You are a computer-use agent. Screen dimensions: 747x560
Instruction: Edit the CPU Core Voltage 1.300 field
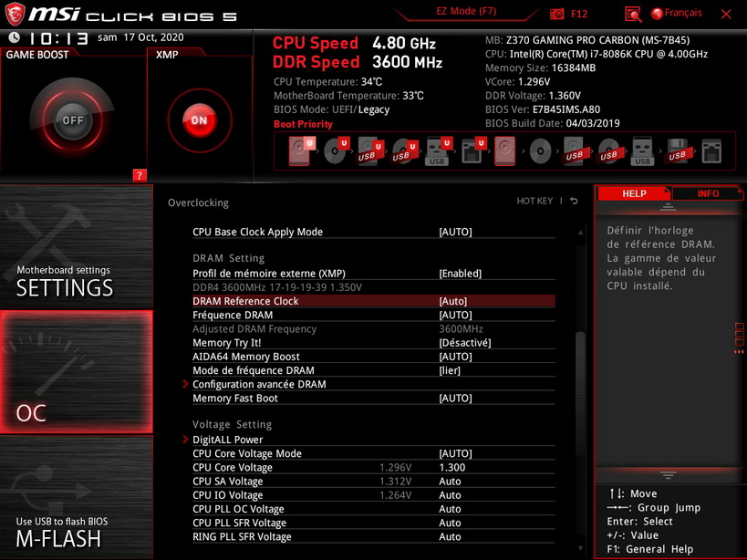pos(451,468)
